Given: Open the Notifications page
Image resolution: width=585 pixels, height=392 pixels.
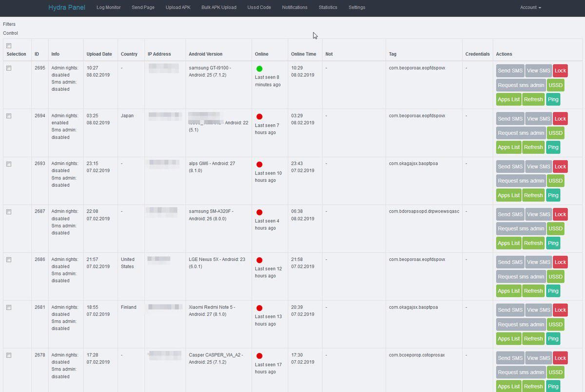Looking at the screenshot, I should point(295,7).
